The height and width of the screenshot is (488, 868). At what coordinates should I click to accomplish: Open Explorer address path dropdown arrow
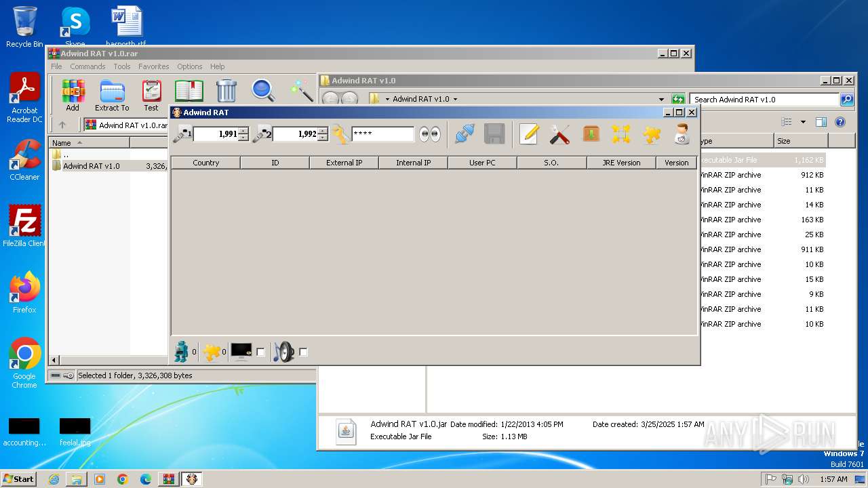coord(661,100)
